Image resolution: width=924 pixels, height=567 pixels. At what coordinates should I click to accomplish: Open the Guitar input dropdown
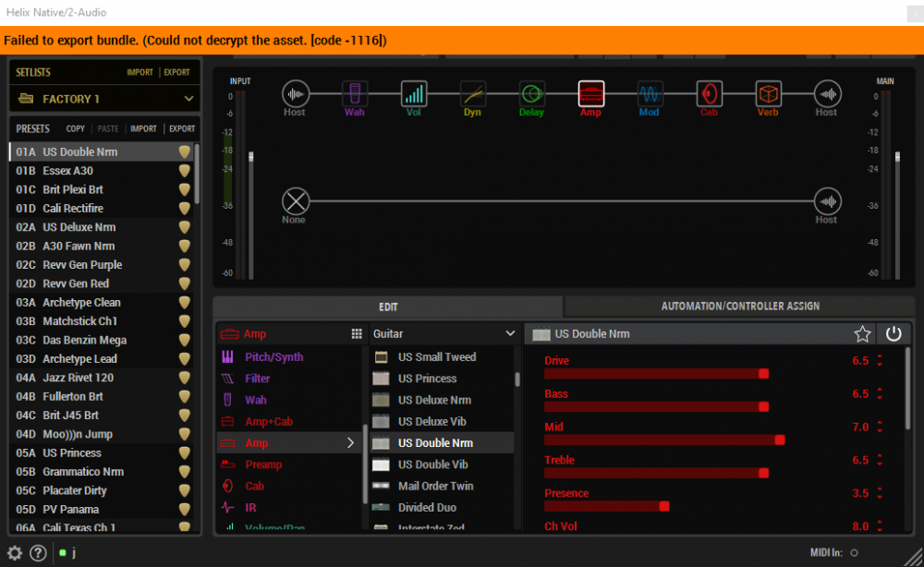click(444, 333)
